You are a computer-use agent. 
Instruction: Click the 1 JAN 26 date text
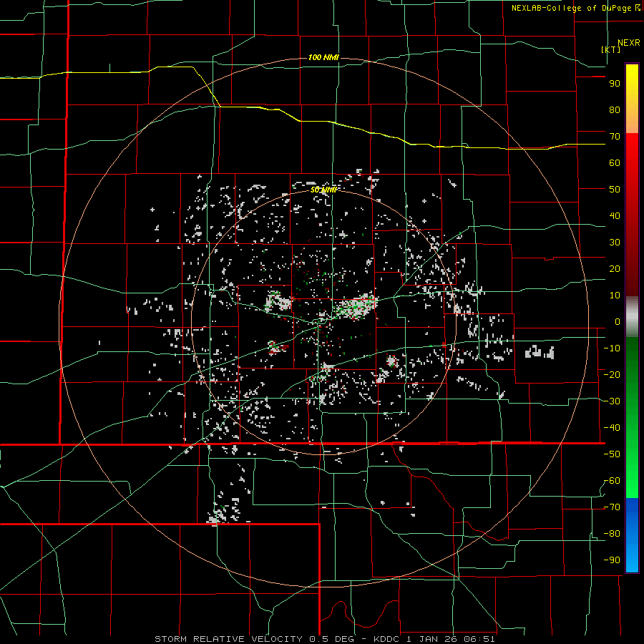[x=432, y=639]
